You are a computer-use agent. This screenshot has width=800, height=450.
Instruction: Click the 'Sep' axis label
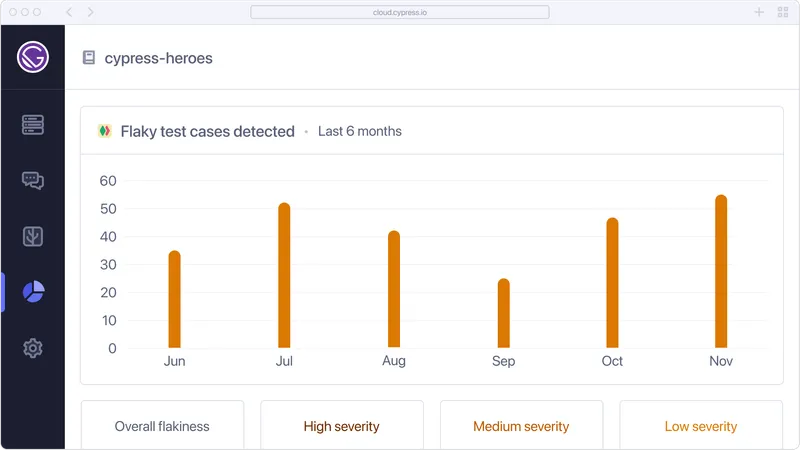pyautogui.click(x=504, y=361)
